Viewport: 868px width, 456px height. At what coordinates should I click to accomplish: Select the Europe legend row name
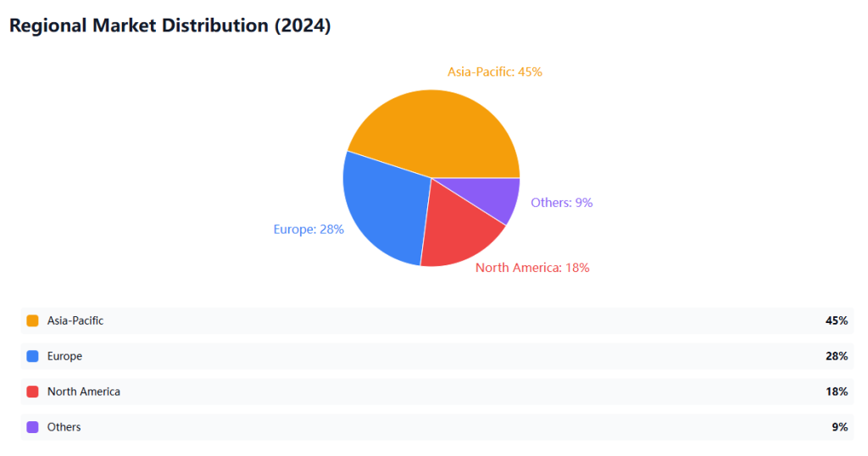64,356
